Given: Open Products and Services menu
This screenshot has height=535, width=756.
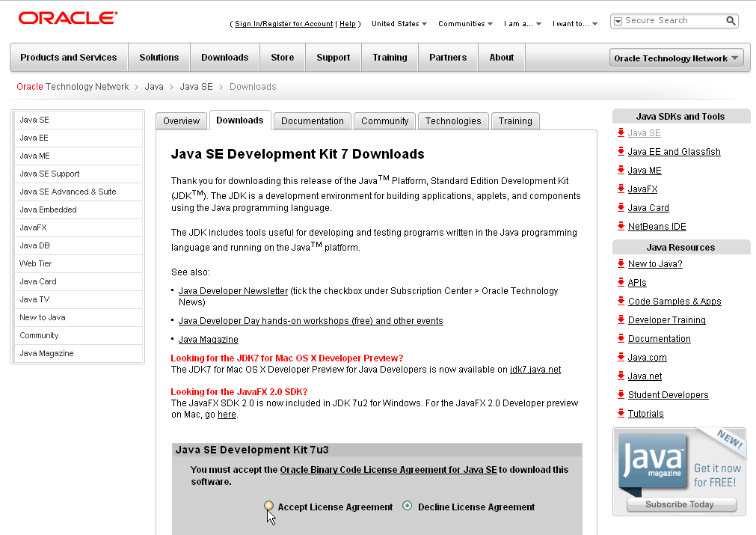Looking at the screenshot, I should [69, 58].
